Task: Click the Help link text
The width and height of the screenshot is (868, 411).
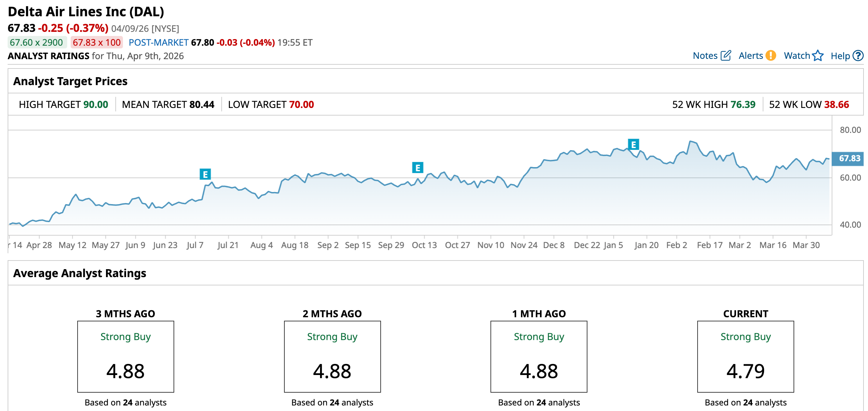Action: click(840, 56)
